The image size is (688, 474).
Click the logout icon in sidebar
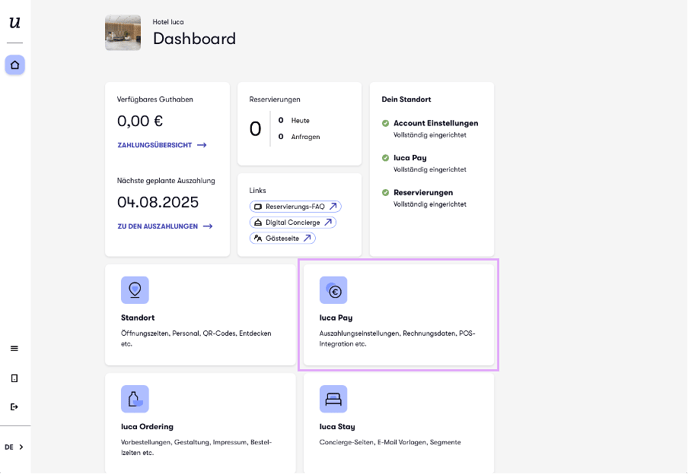click(14, 407)
